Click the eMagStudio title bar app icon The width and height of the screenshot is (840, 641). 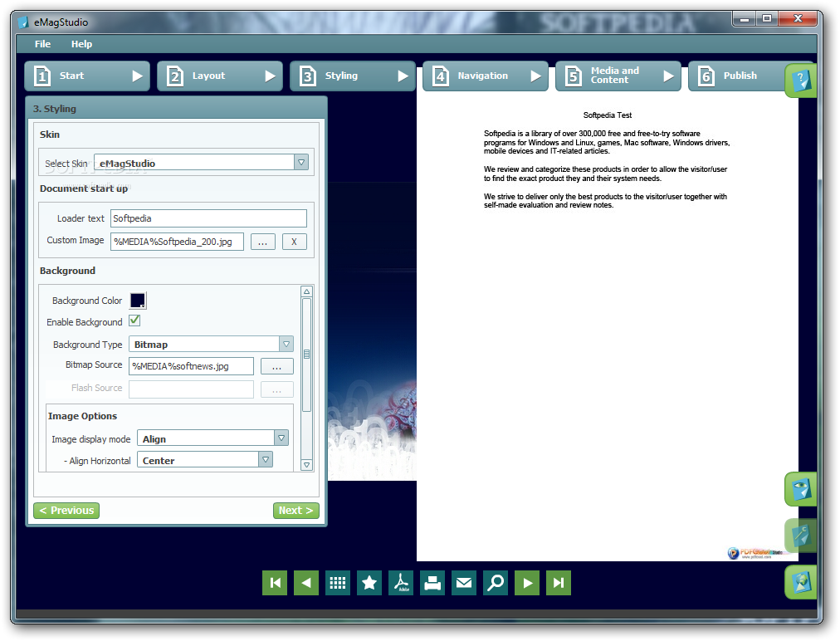pyautogui.click(x=23, y=22)
